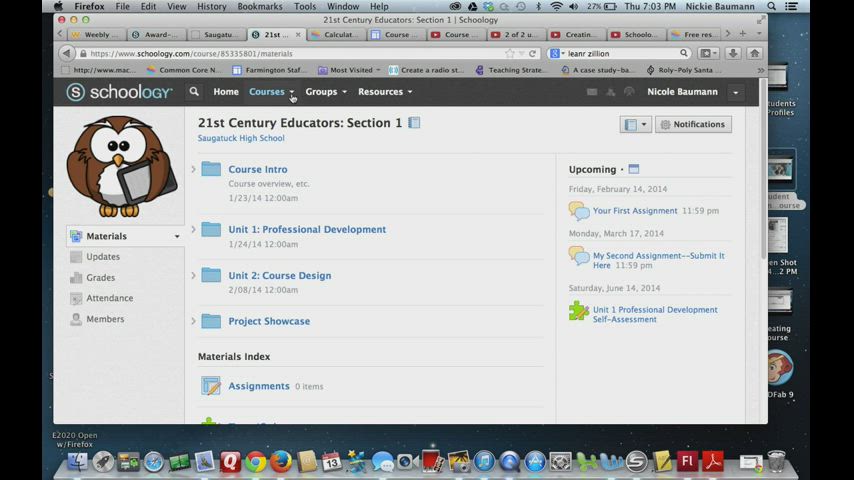854x480 pixels.
Task: Expand the Unit 2: Course Design folder arrow
Action: tap(193, 275)
